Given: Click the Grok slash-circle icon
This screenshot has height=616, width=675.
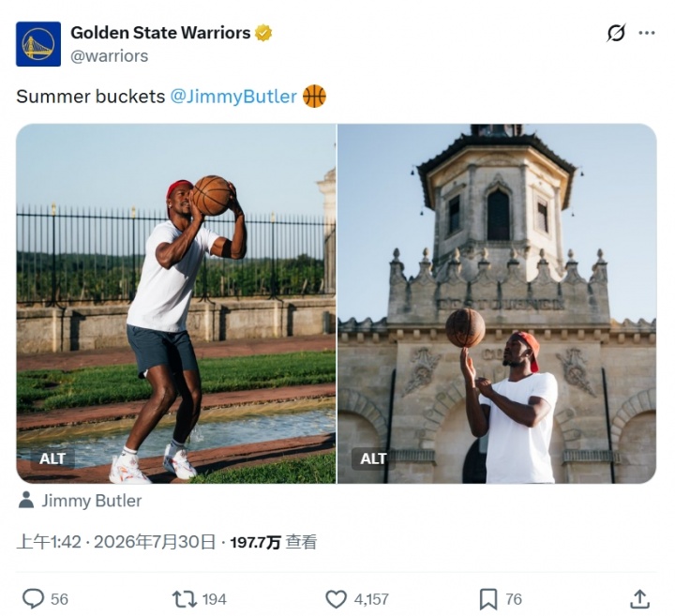Looking at the screenshot, I should pos(616,33).
